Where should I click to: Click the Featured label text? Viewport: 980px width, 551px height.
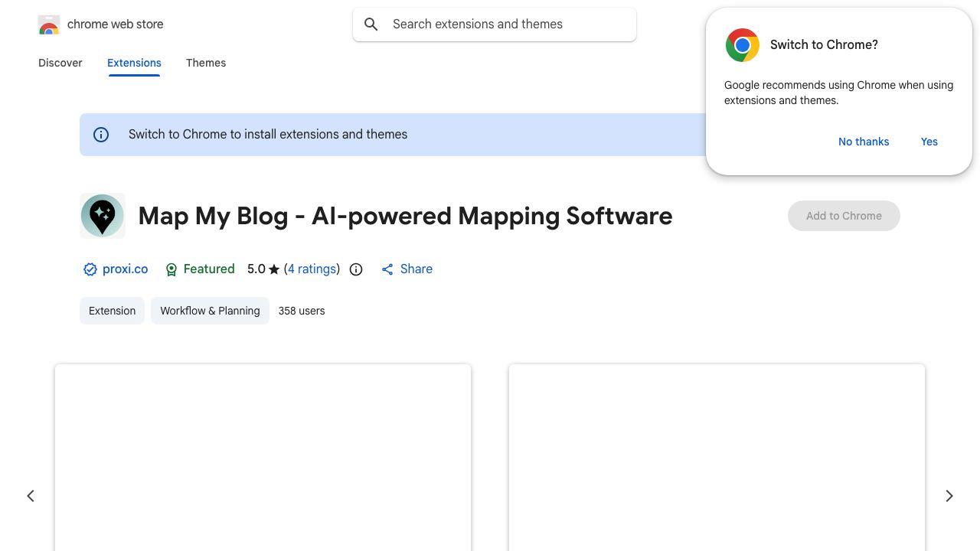pyautogui.click(x=209, y=269)
